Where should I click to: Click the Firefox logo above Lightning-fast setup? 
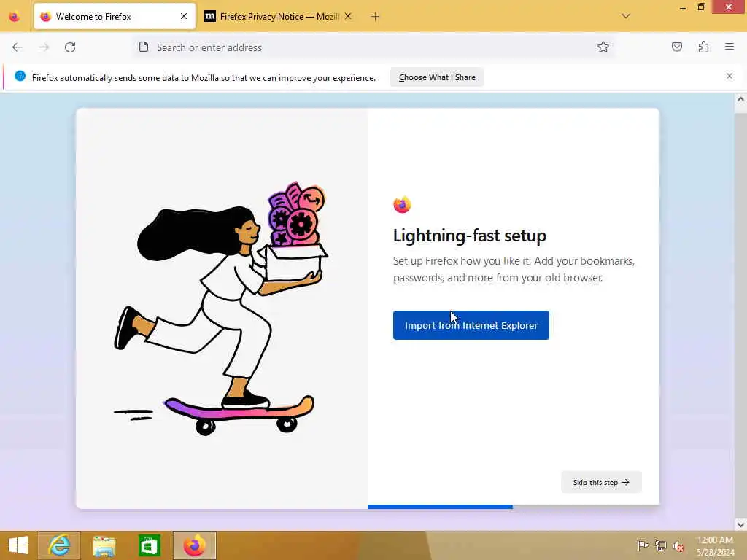tap(402, 204)
